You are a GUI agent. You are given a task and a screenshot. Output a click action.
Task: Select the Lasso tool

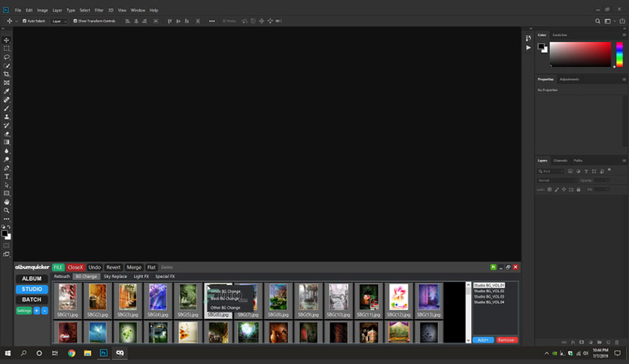(7, 57)
